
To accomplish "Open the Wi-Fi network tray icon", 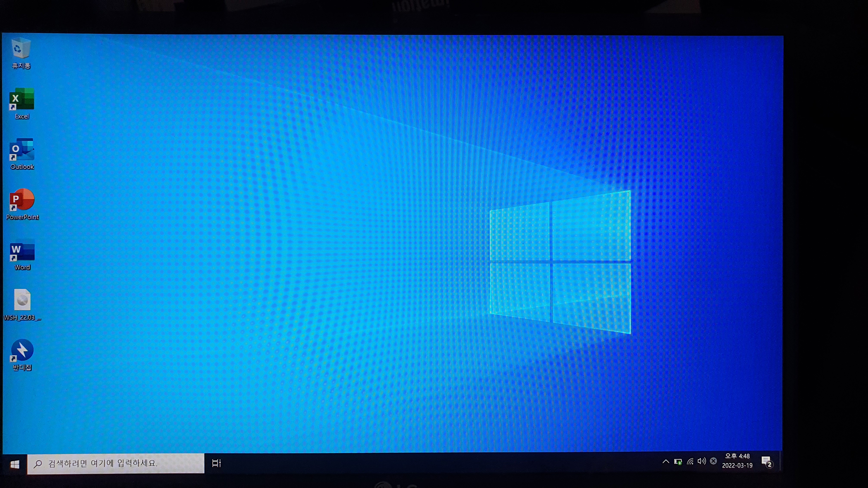I will pyautogui.click(x=690, y=461).
